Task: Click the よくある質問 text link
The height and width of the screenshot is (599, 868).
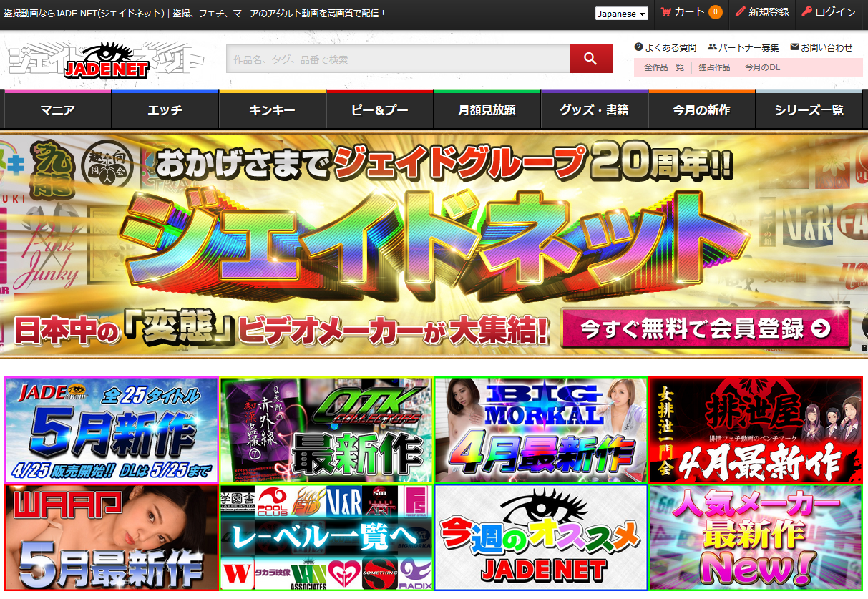Action: (x=670, y=47)
